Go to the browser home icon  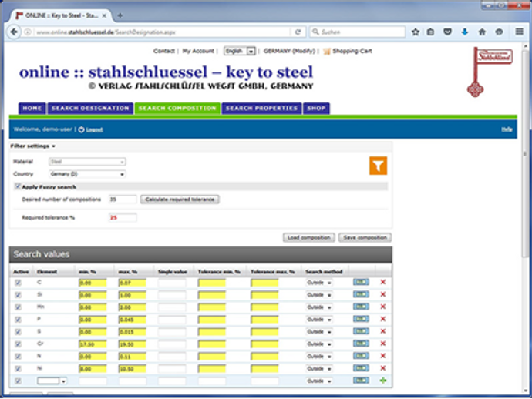(x=482, y=32)
